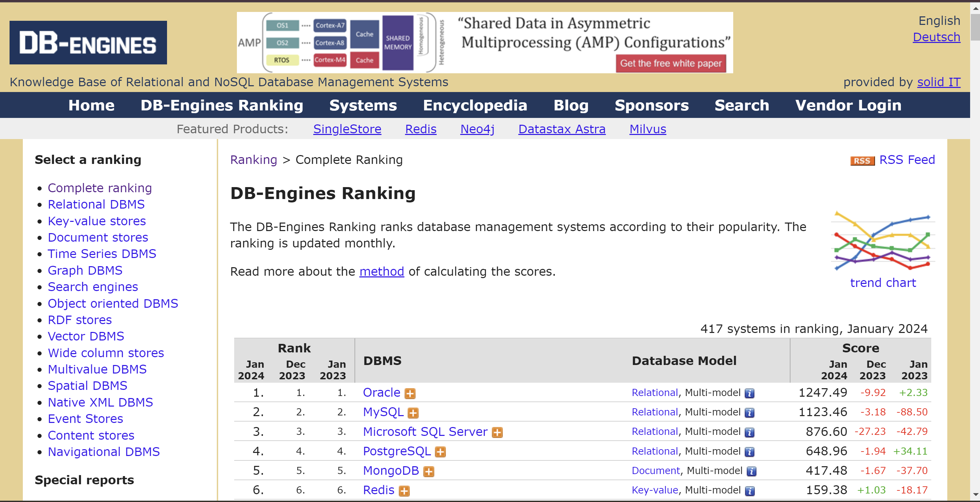980x502 pixels.
Task: Open the Microsoft SQL Server link
Action: tap(425, 432)
